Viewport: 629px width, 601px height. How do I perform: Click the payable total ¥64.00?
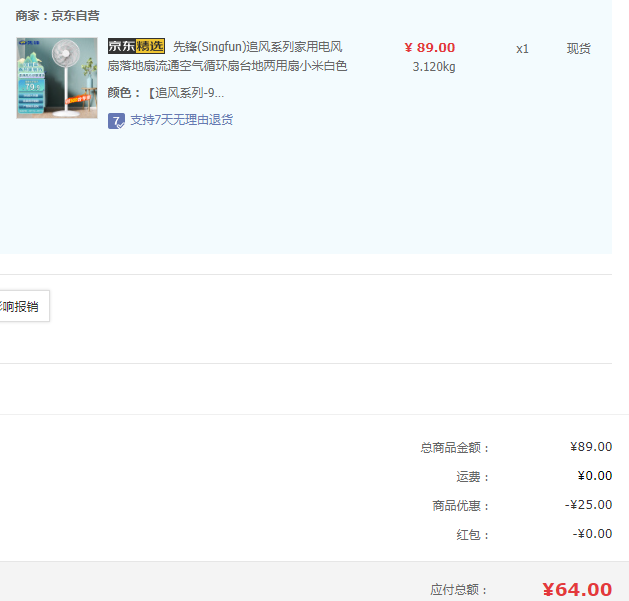(x=577, y=590)
